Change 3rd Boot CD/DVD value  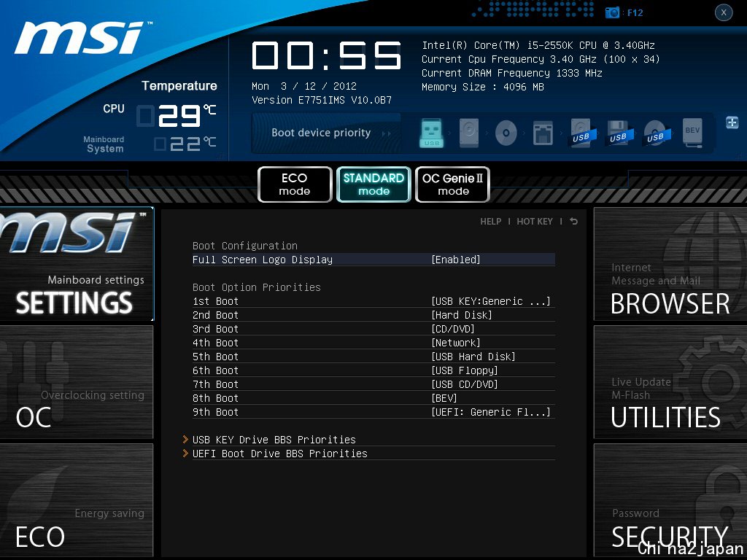452,329
